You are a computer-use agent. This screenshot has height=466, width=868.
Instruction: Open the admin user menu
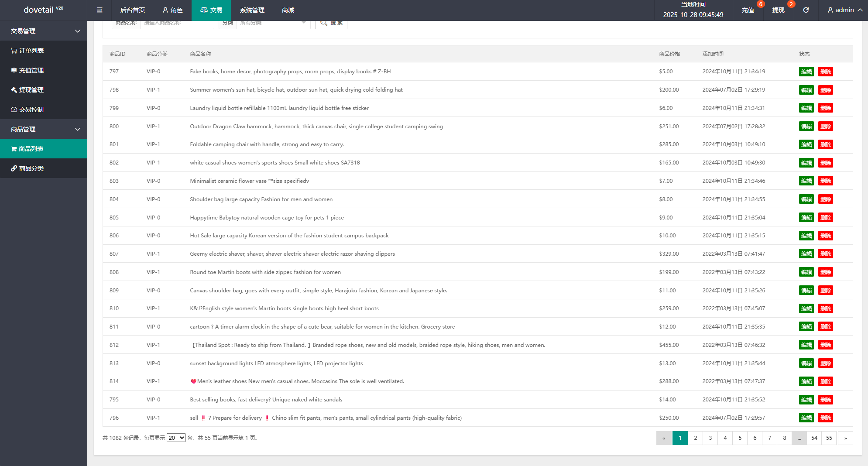[845, 10]
